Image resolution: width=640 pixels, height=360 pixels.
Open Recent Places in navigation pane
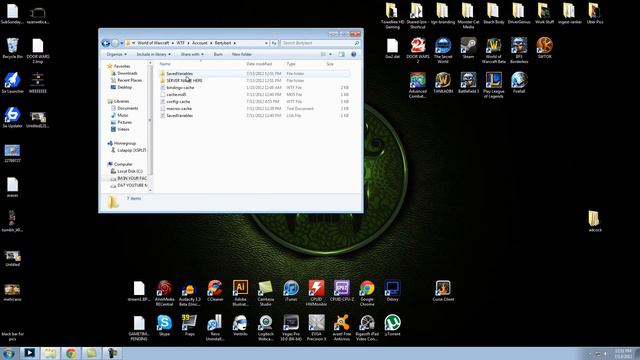click(129, 80)
